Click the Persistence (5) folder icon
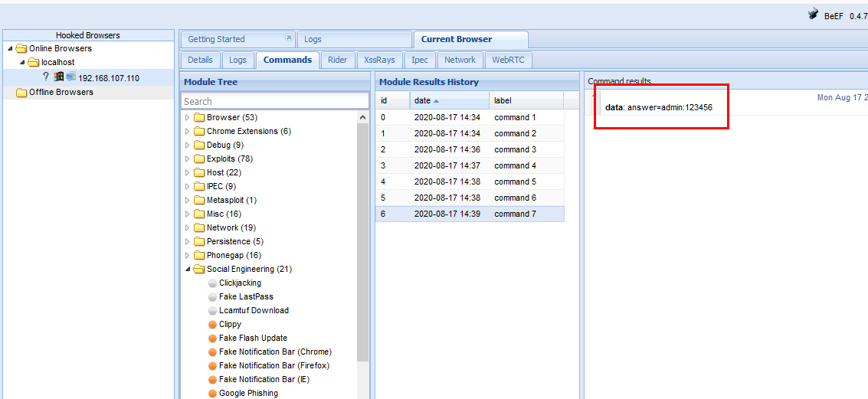The image size is (868, 399). [198, 242]
